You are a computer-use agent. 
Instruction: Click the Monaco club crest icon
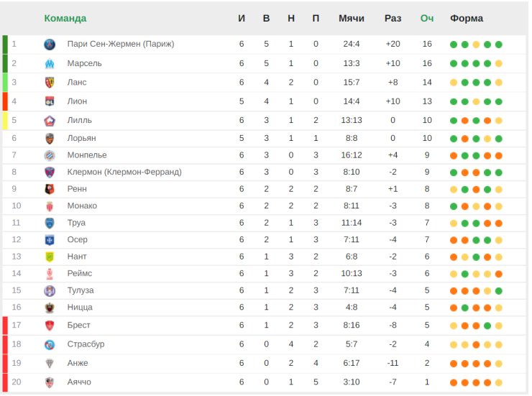pyautogui.click(x=50, y=206)
